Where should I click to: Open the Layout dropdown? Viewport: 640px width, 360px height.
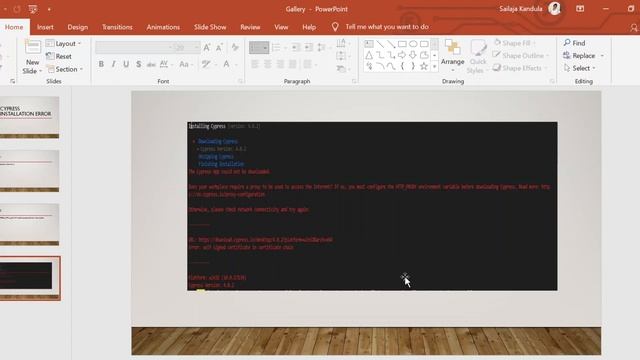pyautogui.click(x=64, y=43)
